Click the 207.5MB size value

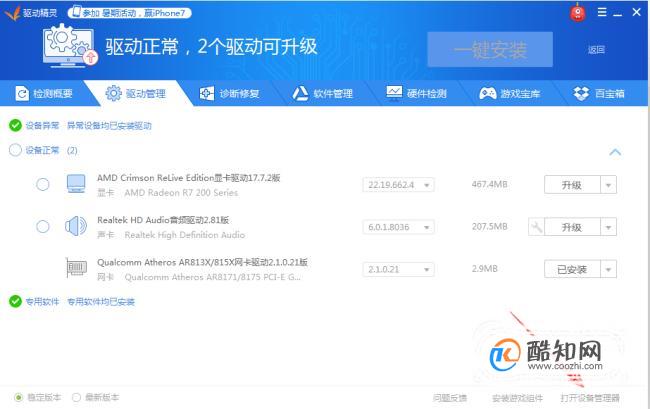point(490,227)
